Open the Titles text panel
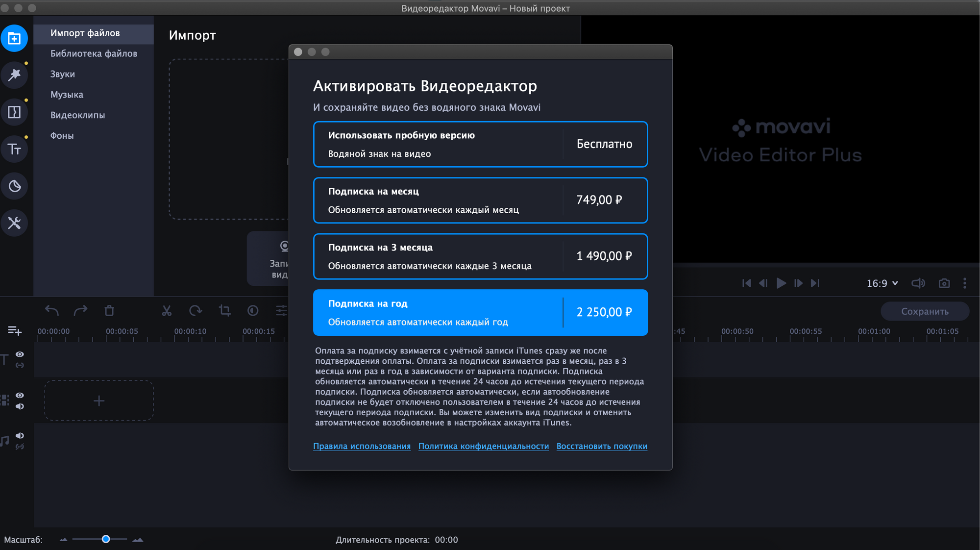 pyautogui.click(x=14, y=149)
